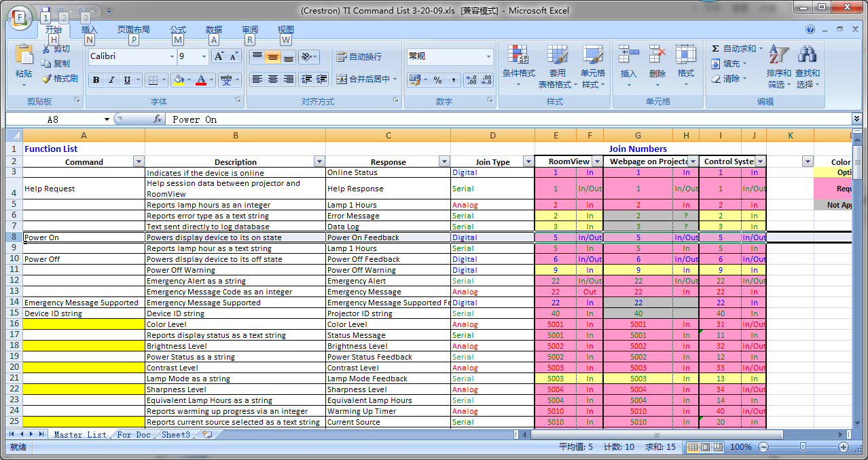868x460 pixels.
Task: Open the Join Type column filter dropdown
Action: coord(528,161)
